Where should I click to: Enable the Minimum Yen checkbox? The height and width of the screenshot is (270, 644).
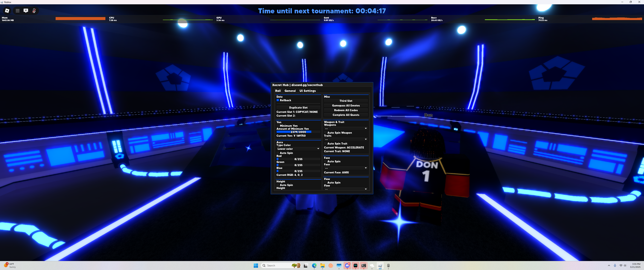pyautogui.click(x=278, y=126)
